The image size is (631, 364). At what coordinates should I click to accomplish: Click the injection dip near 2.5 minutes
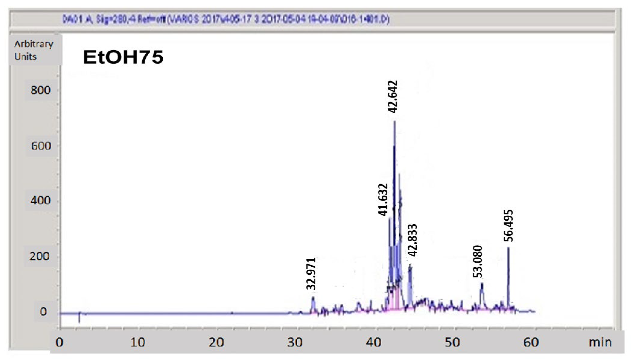[x=79, y=319]
